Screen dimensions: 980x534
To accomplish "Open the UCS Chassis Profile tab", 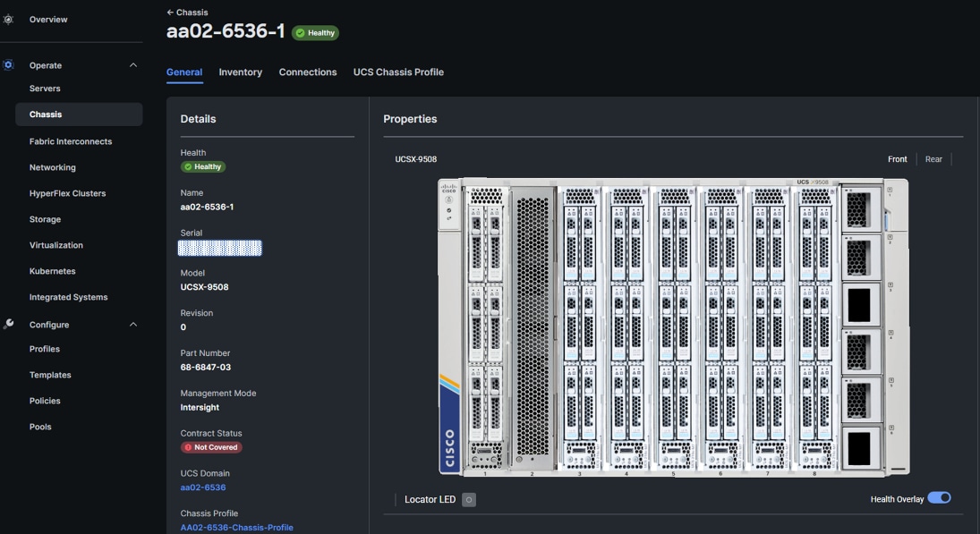I will point(399,72).
